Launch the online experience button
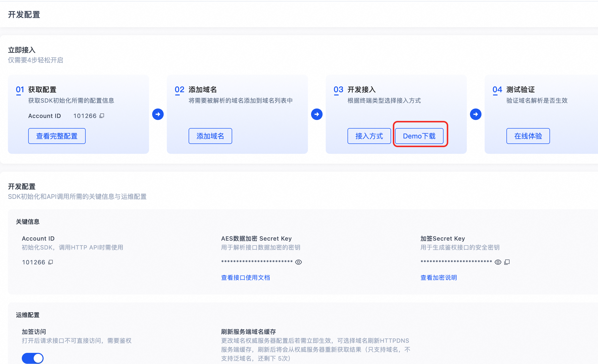This screenshot has height=364, width=598. click(528, 136)
